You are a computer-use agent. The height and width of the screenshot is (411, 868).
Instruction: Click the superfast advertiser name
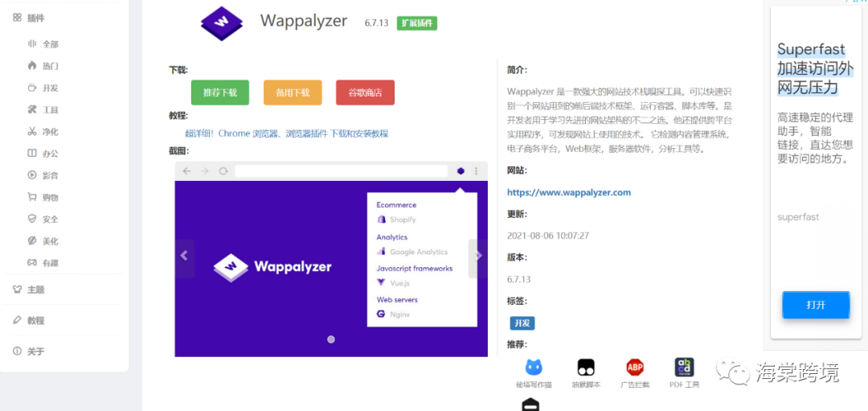pos(798,217)
